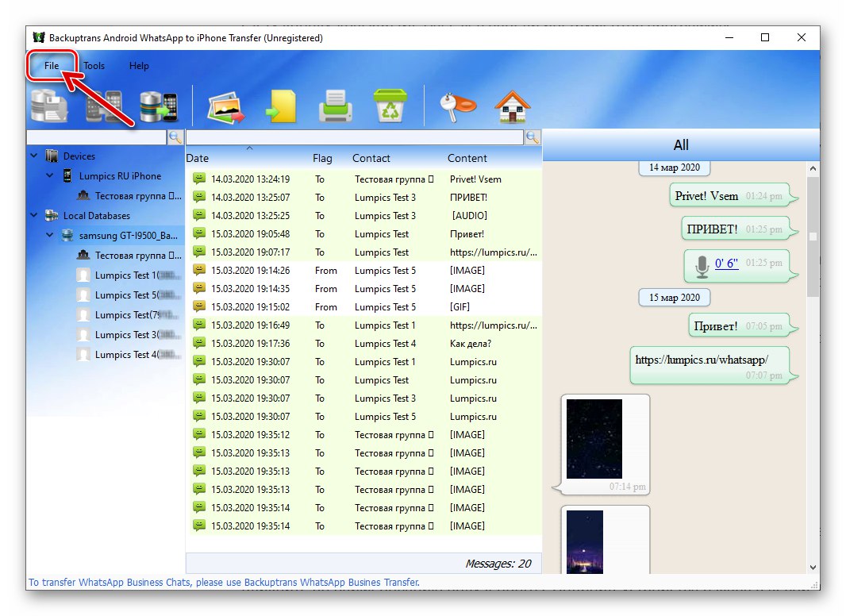
Task: Sort by the Date column header
Action: pyautogui.click(x=198, y=158)
